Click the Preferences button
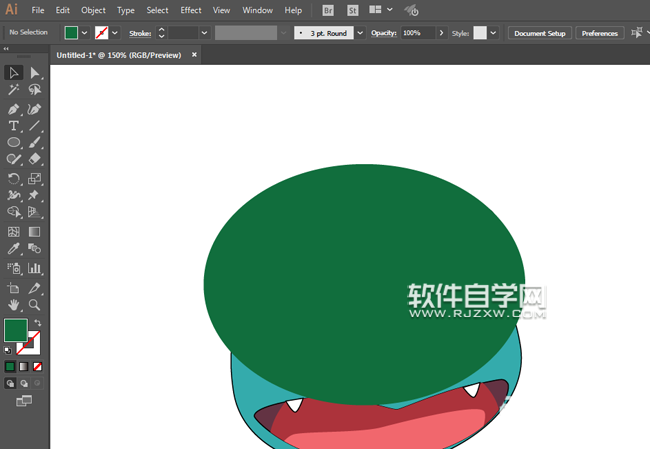650x449 pixels. pos(600,33)
